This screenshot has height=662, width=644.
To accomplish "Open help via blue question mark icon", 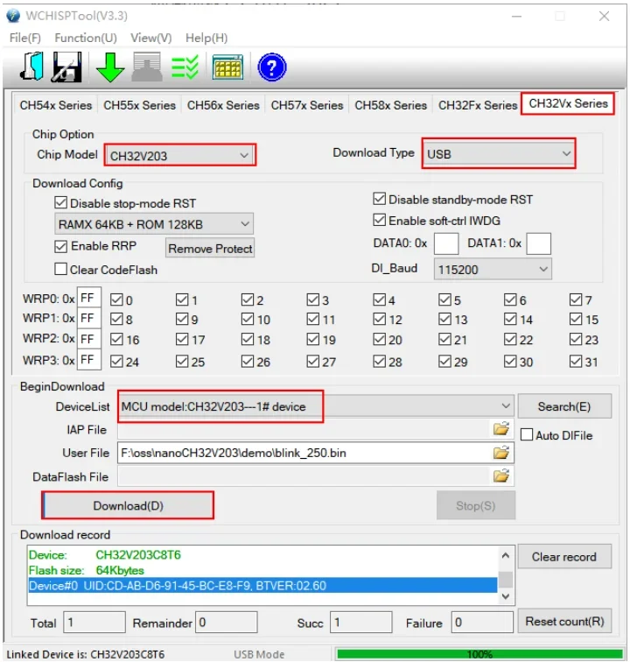I will [272, 67].
